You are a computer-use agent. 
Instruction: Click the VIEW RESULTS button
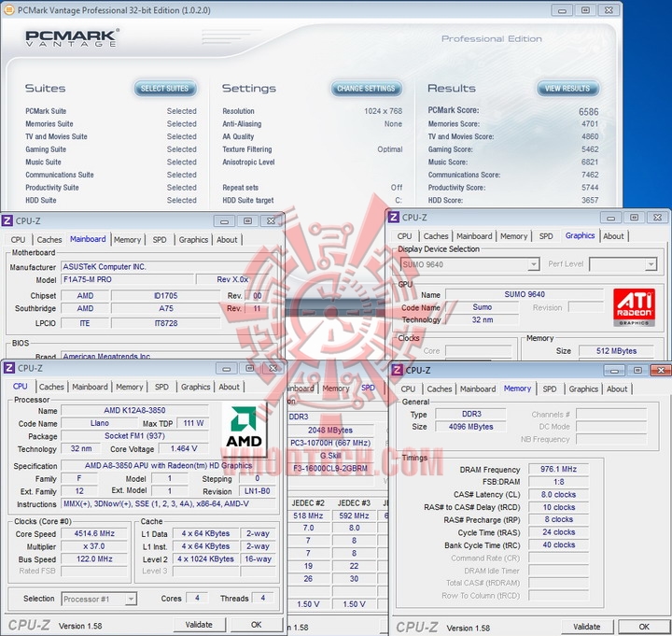pyautogui.click(x=567, y=89)
